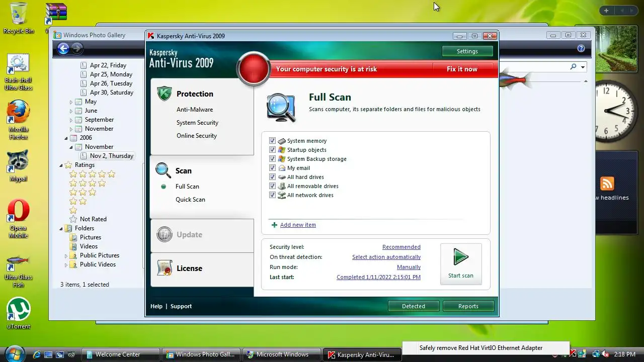Click the red security status indicator ball
This screenshot has height=362, width=644.
(254, 69)
